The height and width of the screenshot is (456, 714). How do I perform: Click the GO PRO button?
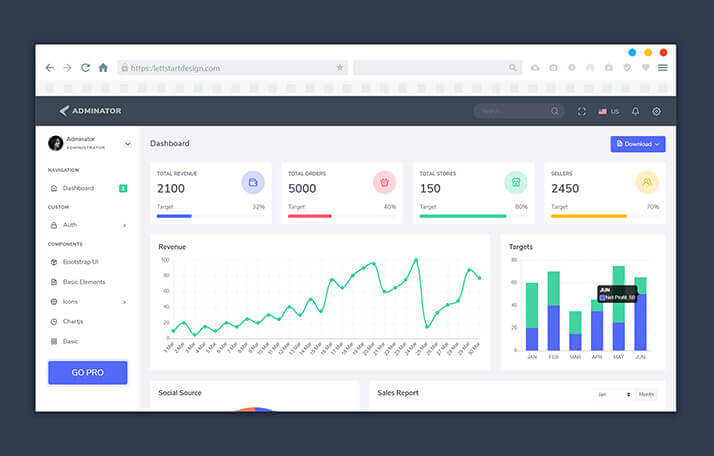(x=87, y=373)
